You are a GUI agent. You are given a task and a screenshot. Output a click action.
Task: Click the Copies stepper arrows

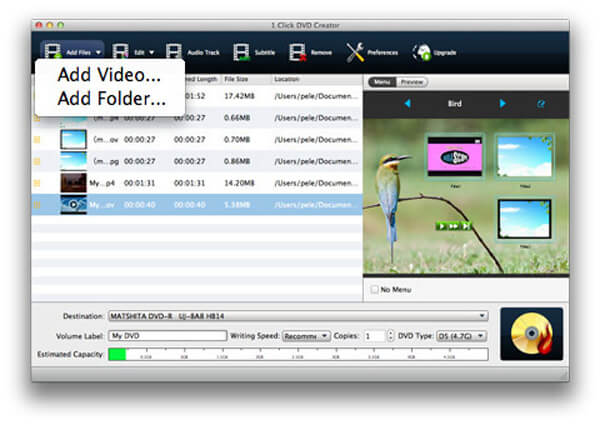tap(390, 336)
